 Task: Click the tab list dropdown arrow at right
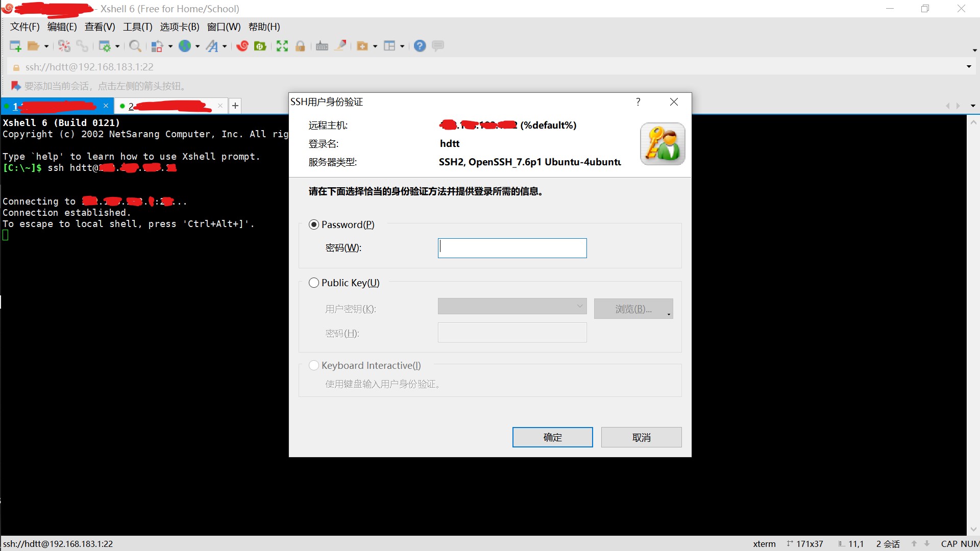click(x=973, y=106)
